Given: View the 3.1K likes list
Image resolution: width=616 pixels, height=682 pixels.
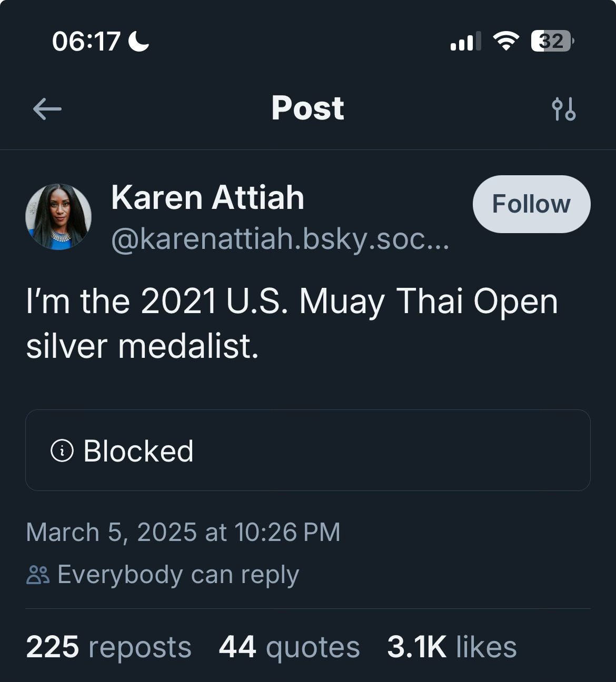Looking at the screenshot, I should (x=452, y=647).
